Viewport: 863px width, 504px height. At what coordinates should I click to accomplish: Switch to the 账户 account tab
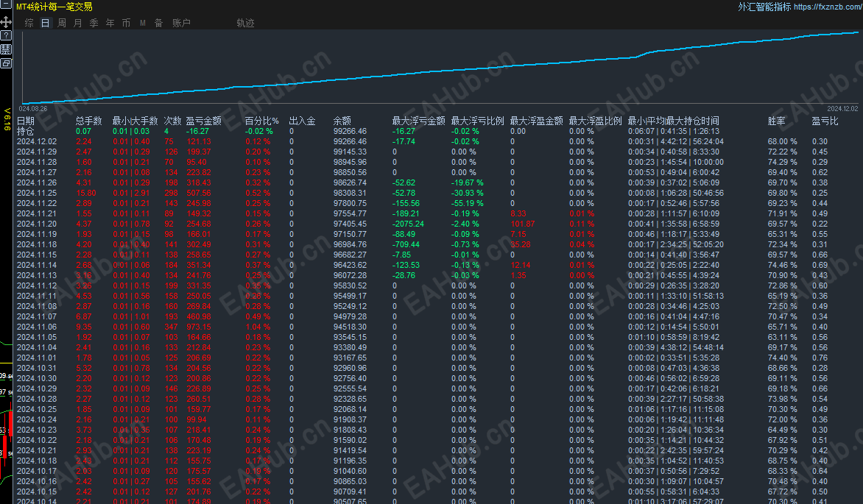click(x=181, y=23)
